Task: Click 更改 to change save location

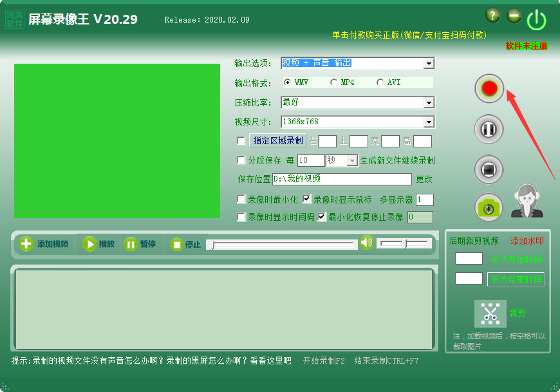Action: click(x=424, y=180)
